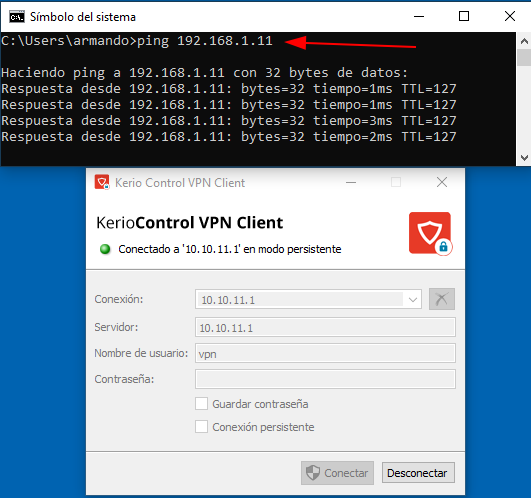Click the Conexión dropdown arrow chevron
531x498 pixels.
pos(412,300)
